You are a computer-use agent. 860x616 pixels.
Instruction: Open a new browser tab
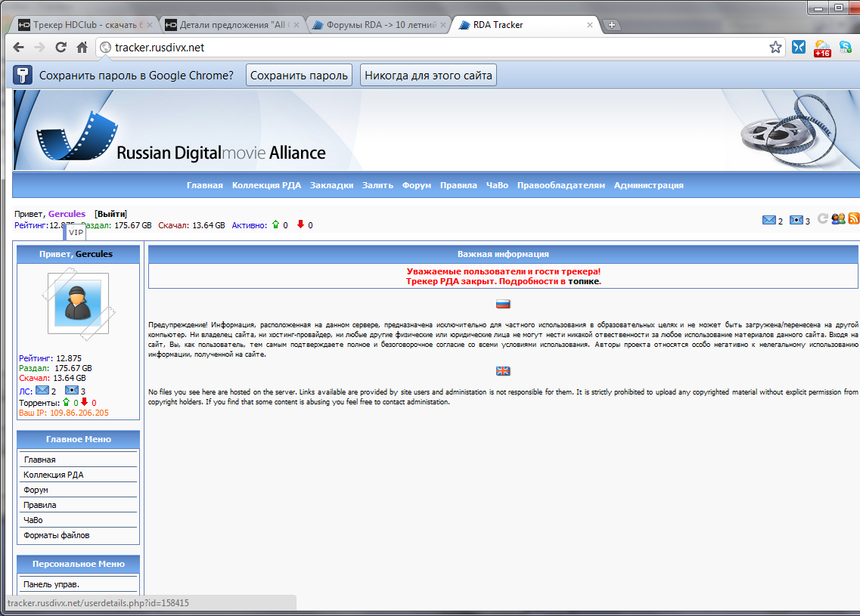(611, 25)
